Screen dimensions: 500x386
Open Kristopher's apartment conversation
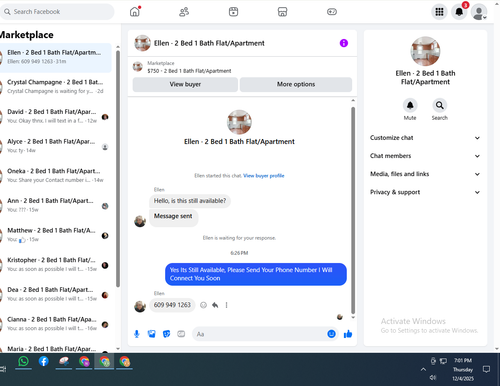click(55, 264)
